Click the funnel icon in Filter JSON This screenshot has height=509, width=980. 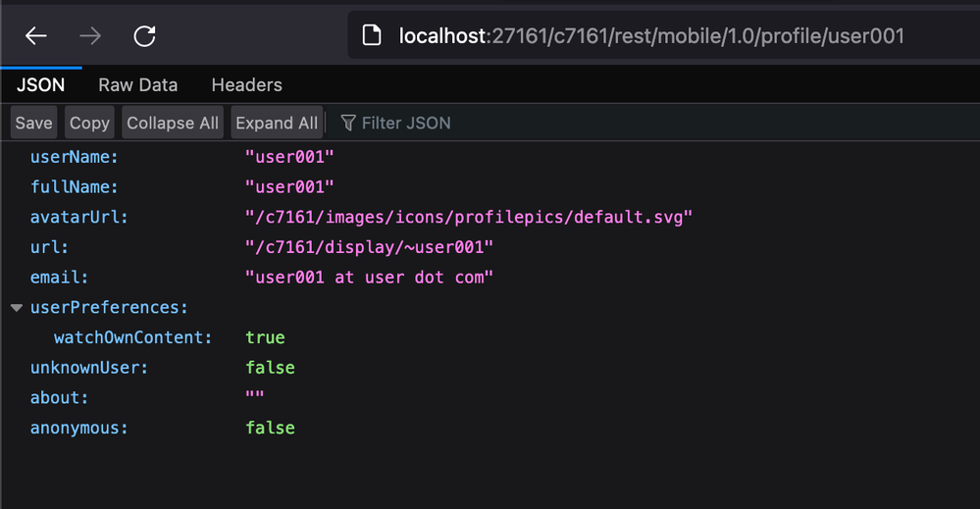[x=348, y=123]
